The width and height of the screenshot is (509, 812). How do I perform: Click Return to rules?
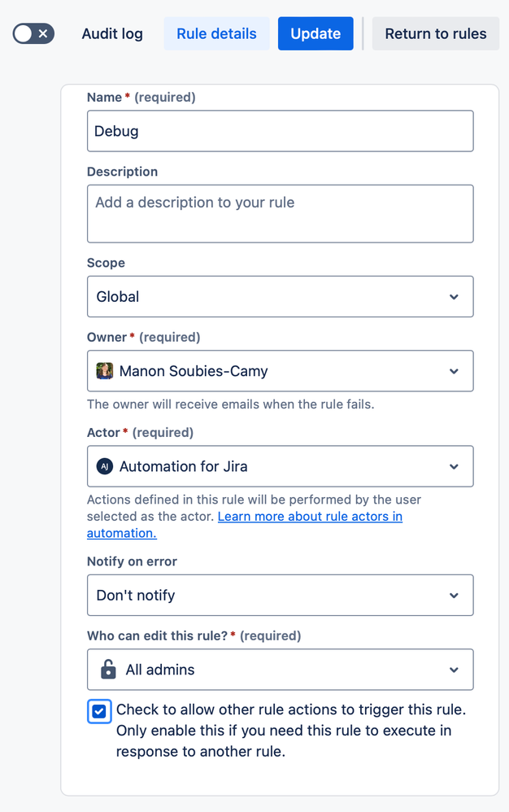pyautogui.click(x=435, y=33)
